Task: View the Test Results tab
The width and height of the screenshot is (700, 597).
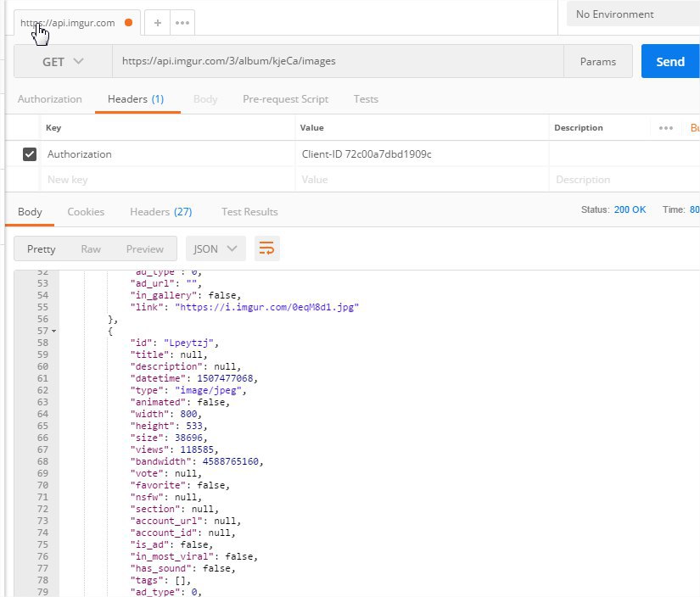Action: [249, 212]
